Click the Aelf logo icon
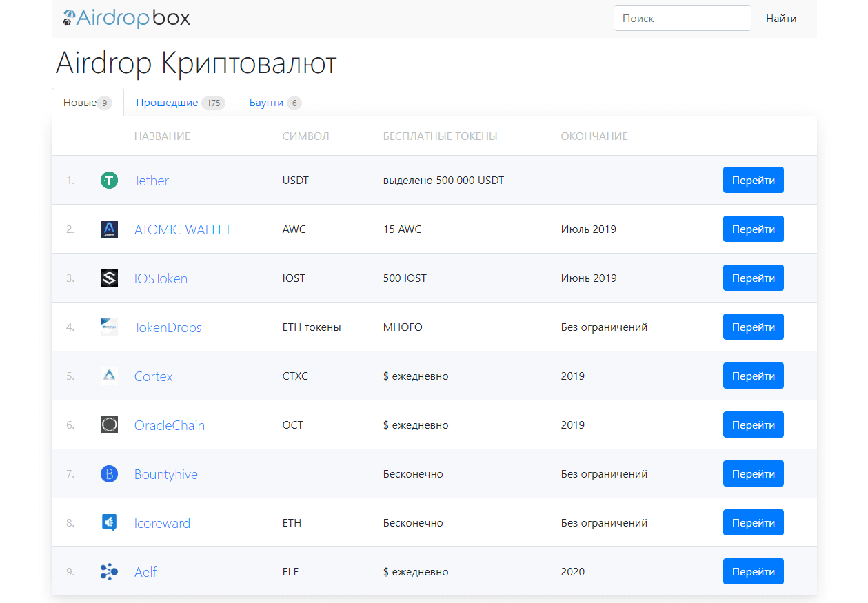Image resolution: width=868 pixels, height=603 pixels. point(109,572)
